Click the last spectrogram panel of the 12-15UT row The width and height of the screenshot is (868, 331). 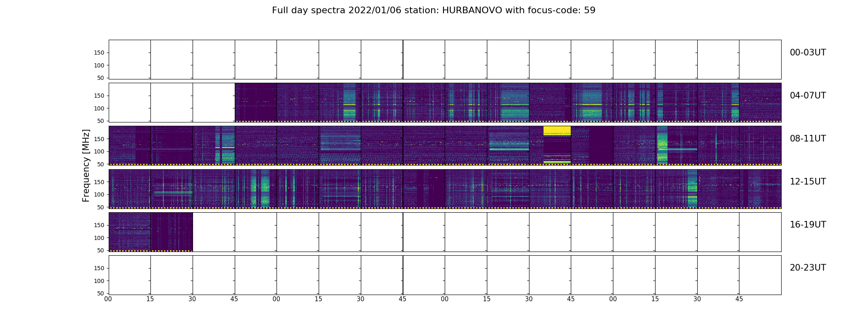point(760,189)
